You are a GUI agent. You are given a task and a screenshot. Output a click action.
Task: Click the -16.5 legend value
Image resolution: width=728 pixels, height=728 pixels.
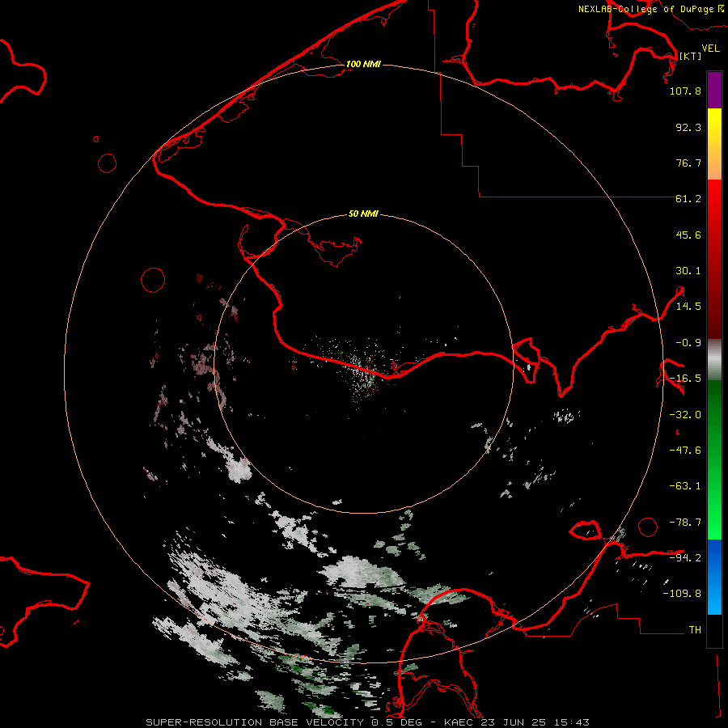pos(685,379)
